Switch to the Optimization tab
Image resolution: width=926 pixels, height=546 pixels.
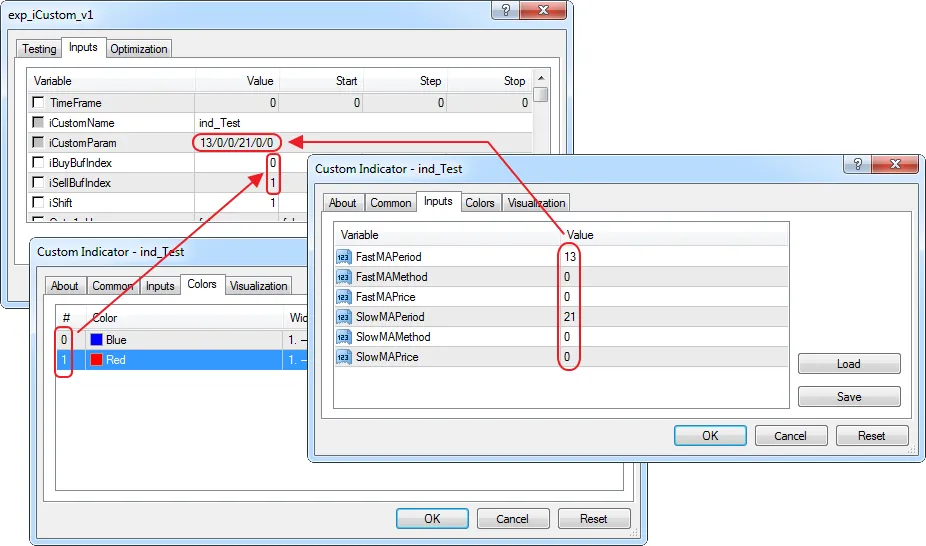[139, 49]
